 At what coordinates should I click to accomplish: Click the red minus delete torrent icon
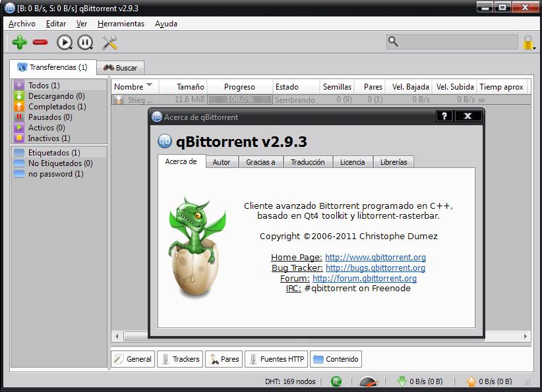pyautogui.click(x=40, y=42)
